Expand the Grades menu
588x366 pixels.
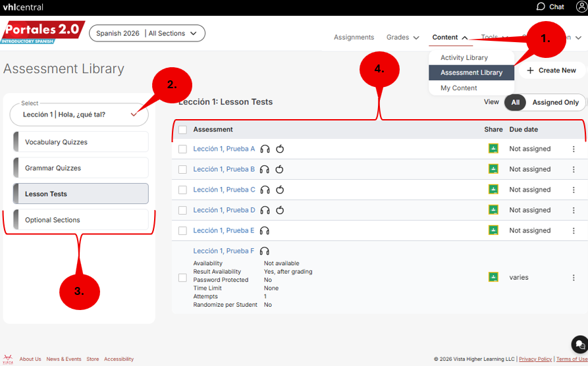(403, 37)
